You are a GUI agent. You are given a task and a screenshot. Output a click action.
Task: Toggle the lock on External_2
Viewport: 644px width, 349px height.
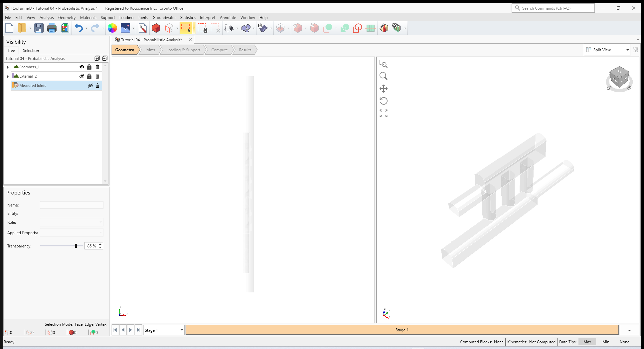89,76
